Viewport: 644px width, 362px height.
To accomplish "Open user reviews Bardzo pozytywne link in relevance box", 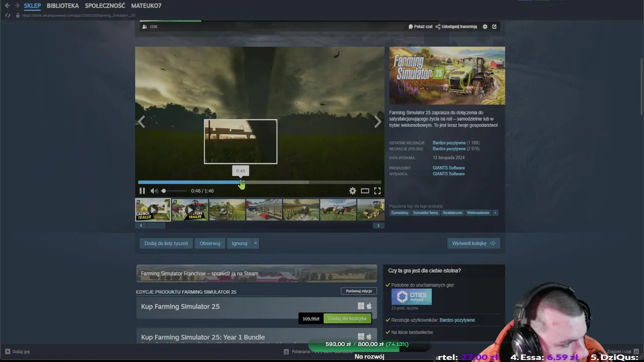I will coord(457,320).
